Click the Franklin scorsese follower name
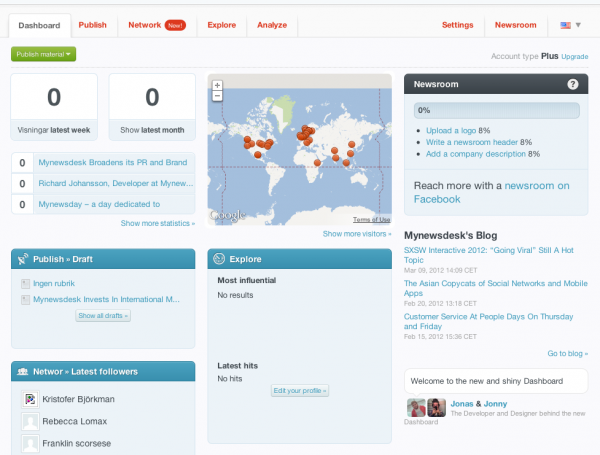Viewport: 600px width, 455px height. pos(77,444)
